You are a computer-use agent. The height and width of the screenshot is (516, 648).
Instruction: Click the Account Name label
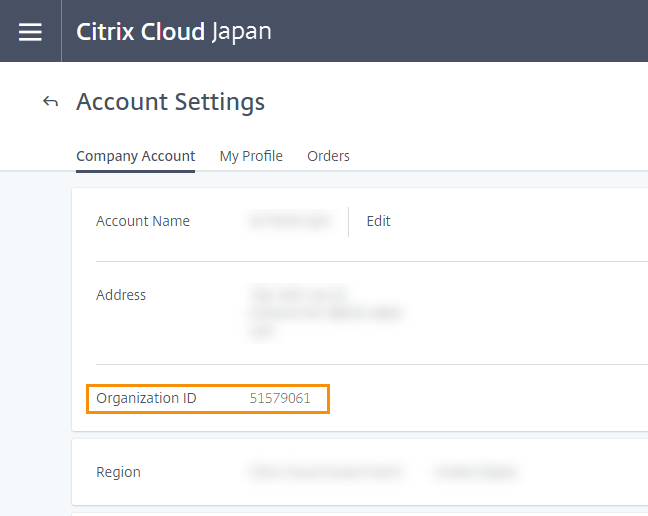tap(142, 221)
